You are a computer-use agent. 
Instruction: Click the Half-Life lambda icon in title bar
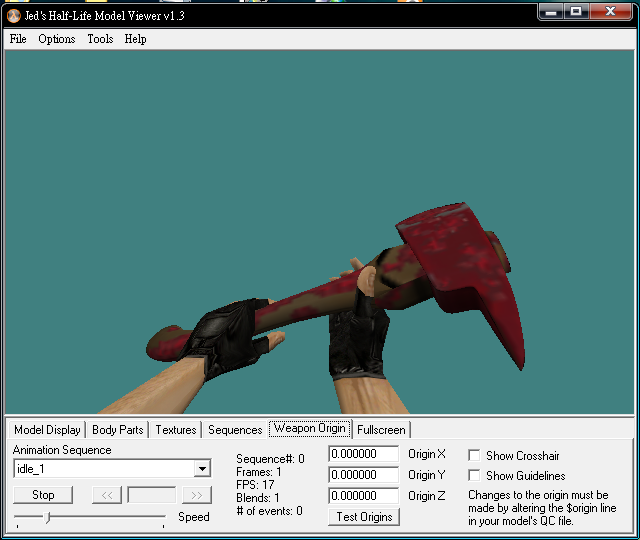(14, 16)
